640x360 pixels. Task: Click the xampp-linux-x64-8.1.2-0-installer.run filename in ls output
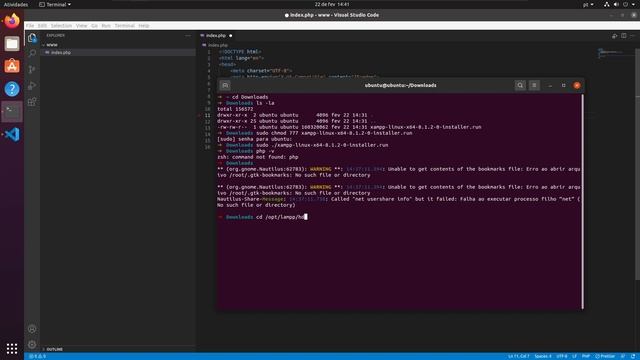coord(426,127)
